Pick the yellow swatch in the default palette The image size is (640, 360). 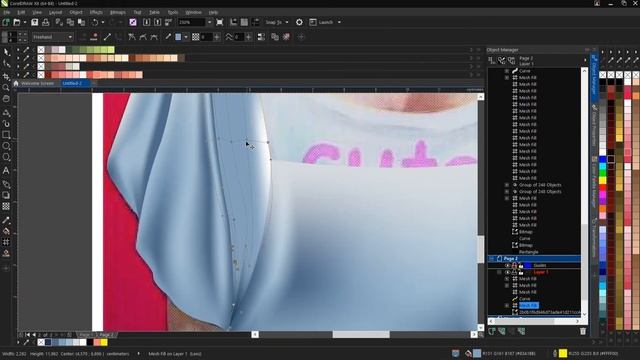point(603,180)
